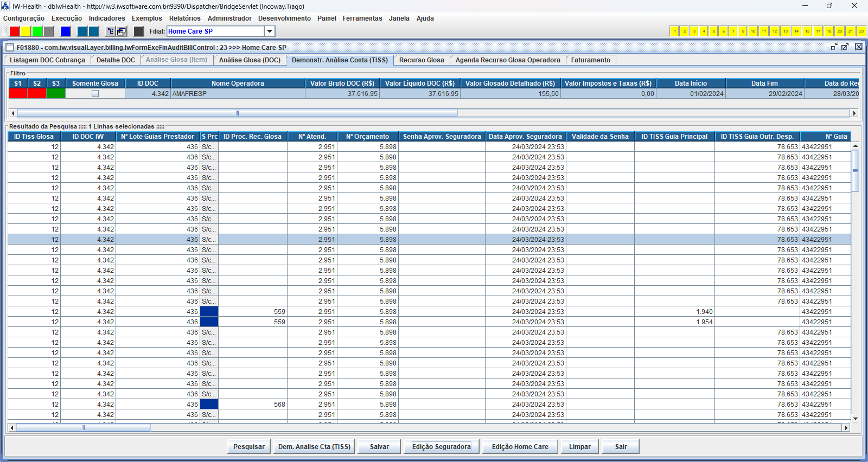The height and width of the screenshot is (462, 868).
Task: Expand the Filial dropdown
Action: coord(270,31)
